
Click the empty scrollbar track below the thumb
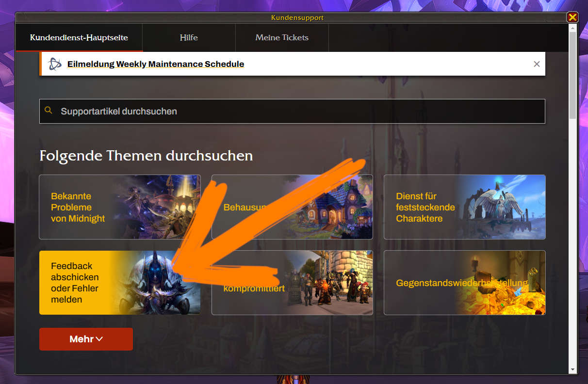pos(572,242)
